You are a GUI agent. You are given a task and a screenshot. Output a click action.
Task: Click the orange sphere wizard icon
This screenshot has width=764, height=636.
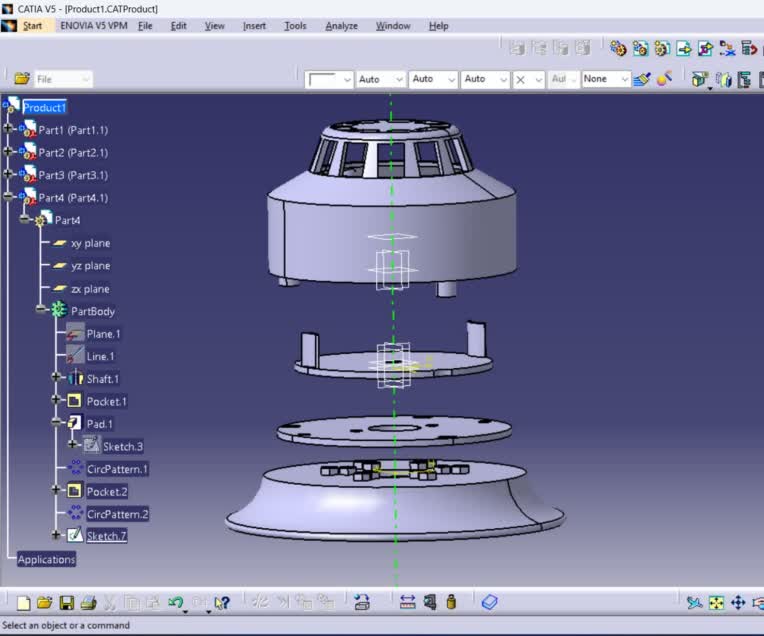tap(664, 78)
